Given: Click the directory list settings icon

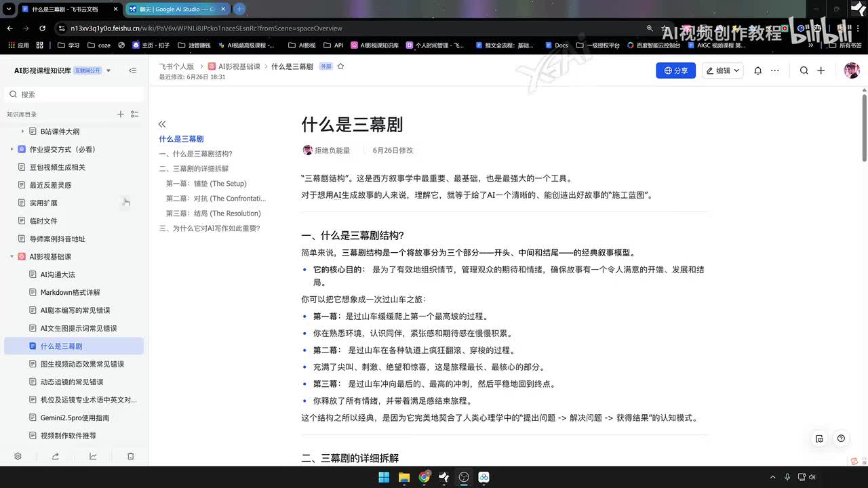Looking at the screenshot, I should pos(135,115).
